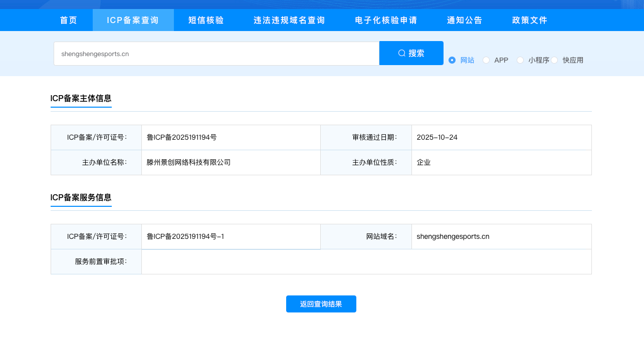
Task: Click the 企业 unit type value
Action: pyautogui.click(x=424, y=162)
